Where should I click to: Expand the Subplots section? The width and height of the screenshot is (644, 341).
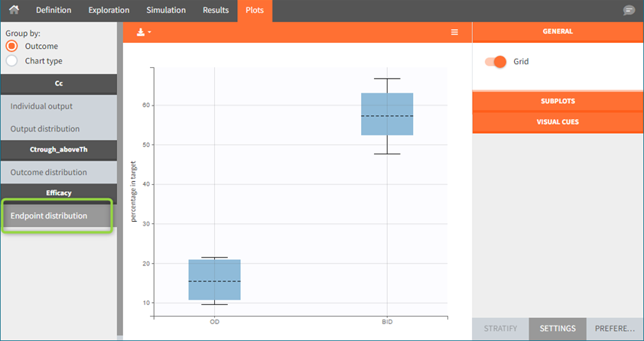tap(557, 101)
